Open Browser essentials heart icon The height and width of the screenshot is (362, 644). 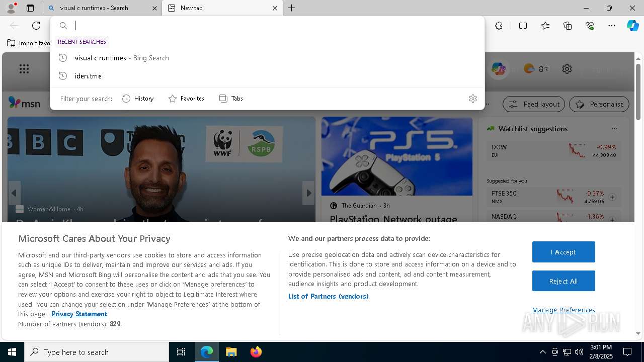point(590,26)
